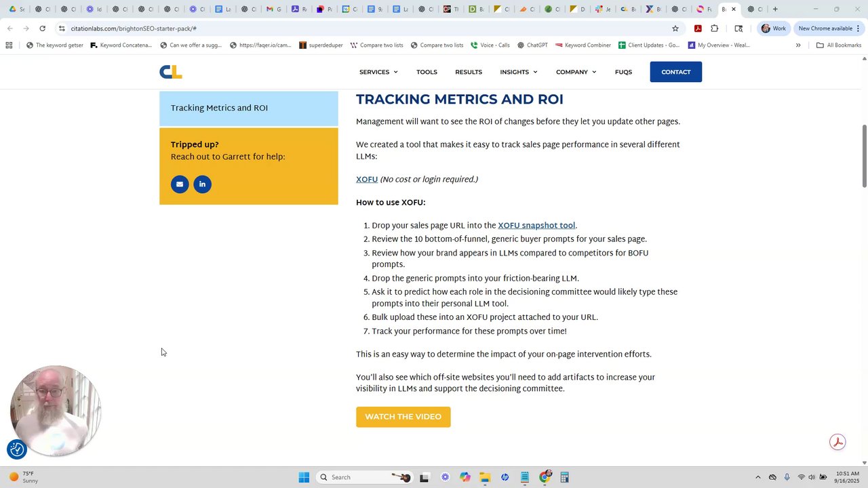Launch Copilot from taskbar

[x=465, y=477]
